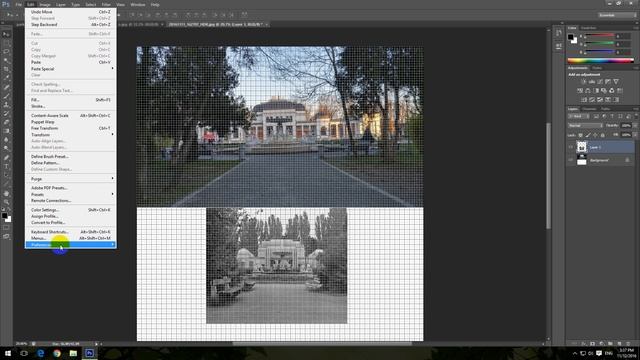Select the Horizontal Type tool
Viewport: 640px width, 360px height.
pyautogui.click(x=6, y=167)
